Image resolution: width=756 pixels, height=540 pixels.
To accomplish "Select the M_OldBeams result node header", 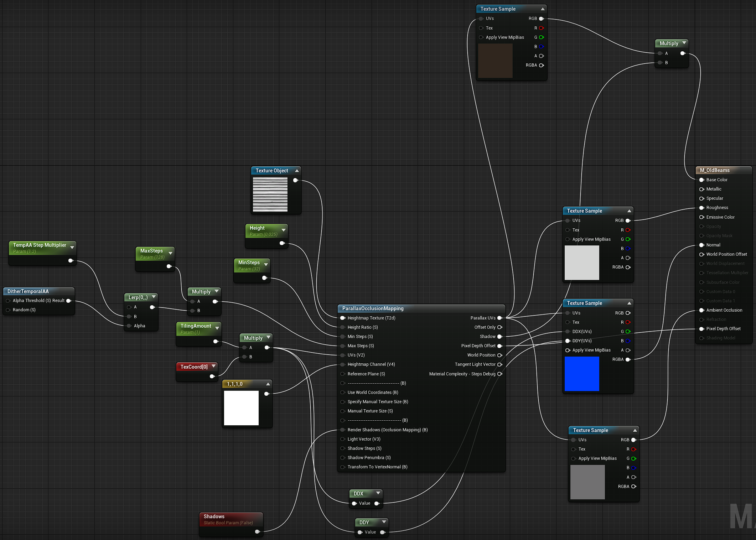I will (714, 170).
